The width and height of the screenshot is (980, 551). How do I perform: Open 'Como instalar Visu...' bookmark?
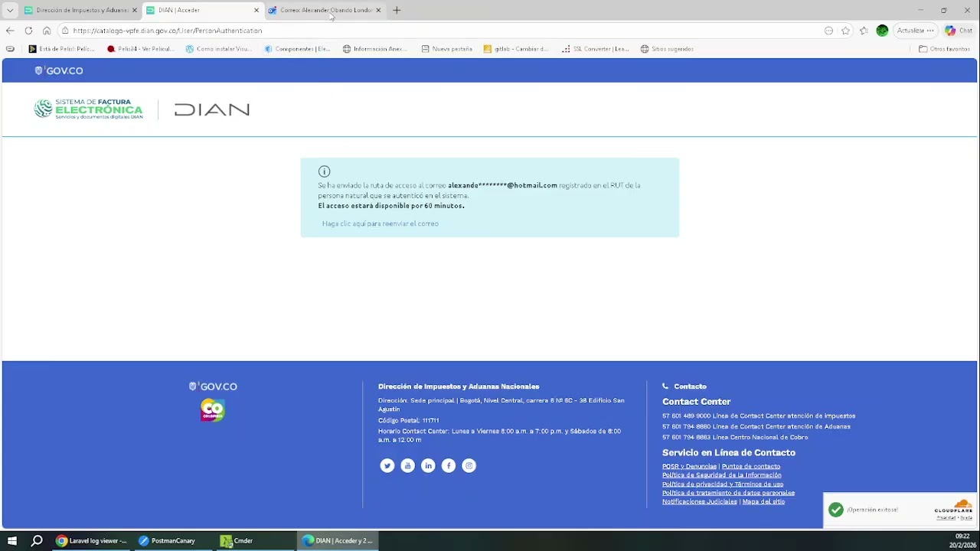click(218, 49)
